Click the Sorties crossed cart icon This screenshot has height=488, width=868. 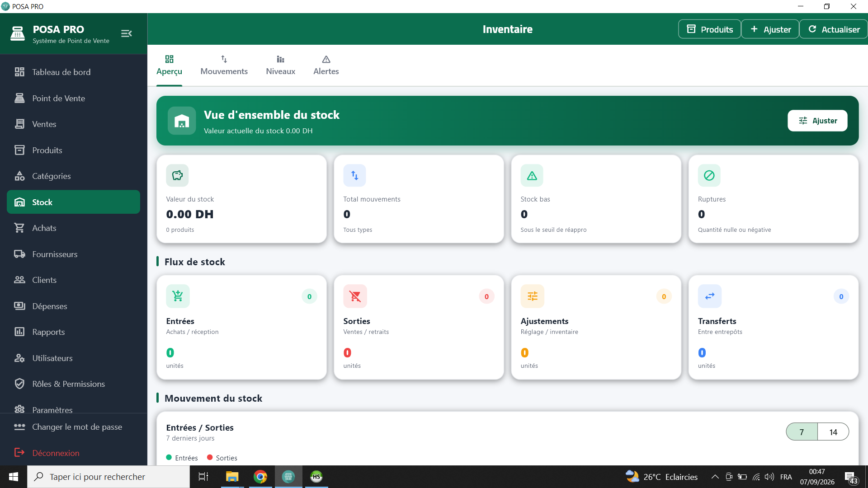(x=355, y=296)
